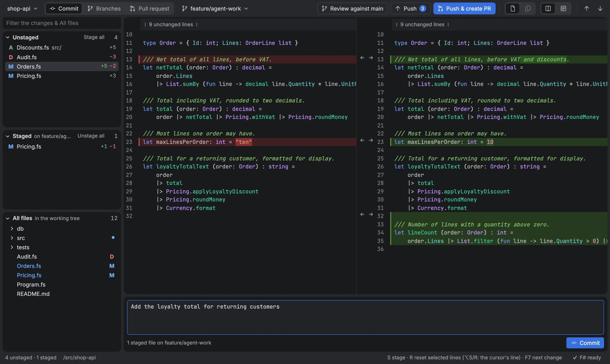Click the blue Commit button below message
Viewport: 610px width, 364px height.
(585, 343)
